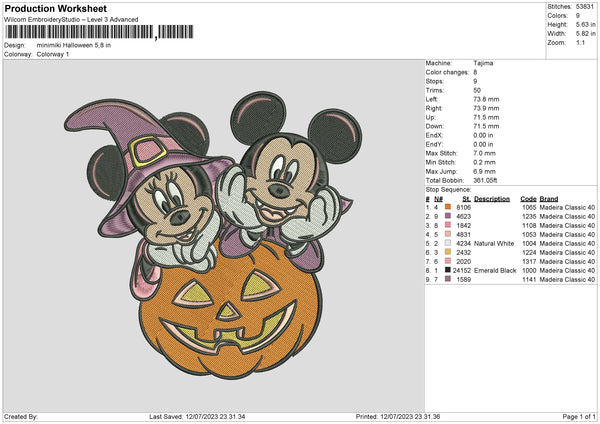Pick the pink swatch beside stitch count 1842
The height and width of the screenshot is (424, 600).
pos(448,225)
